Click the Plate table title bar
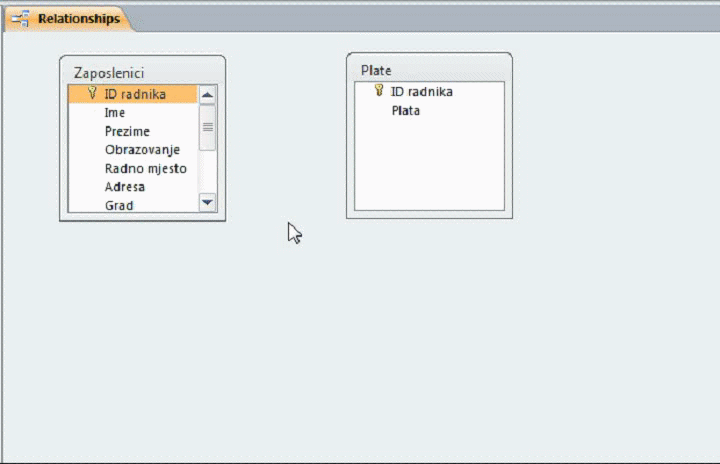720x464 pixels. tap(428, 70)
